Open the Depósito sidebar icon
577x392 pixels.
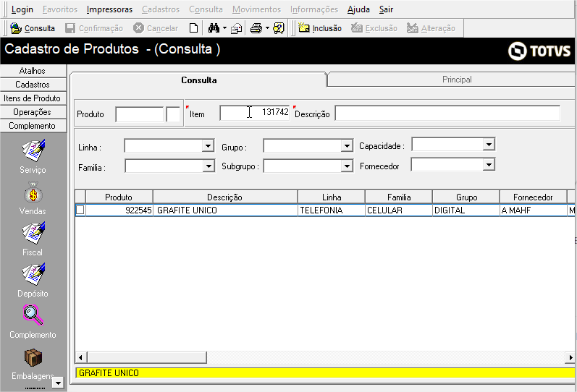click(x=33, y=274)
